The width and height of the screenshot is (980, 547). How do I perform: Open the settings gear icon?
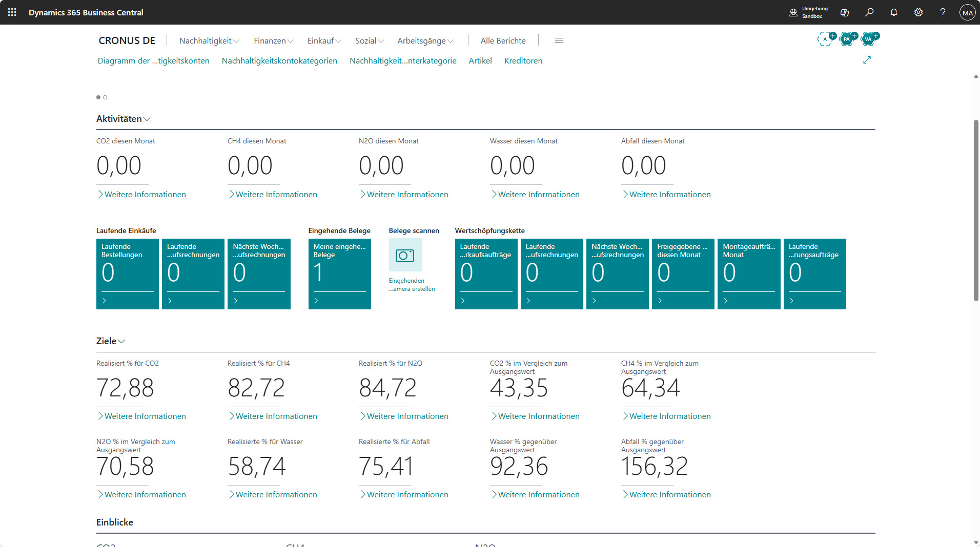click(918, 12)
